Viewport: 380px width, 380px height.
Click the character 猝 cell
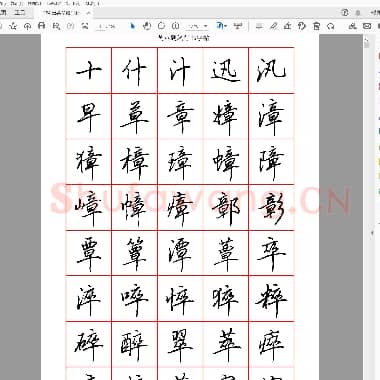click(226, 299)
